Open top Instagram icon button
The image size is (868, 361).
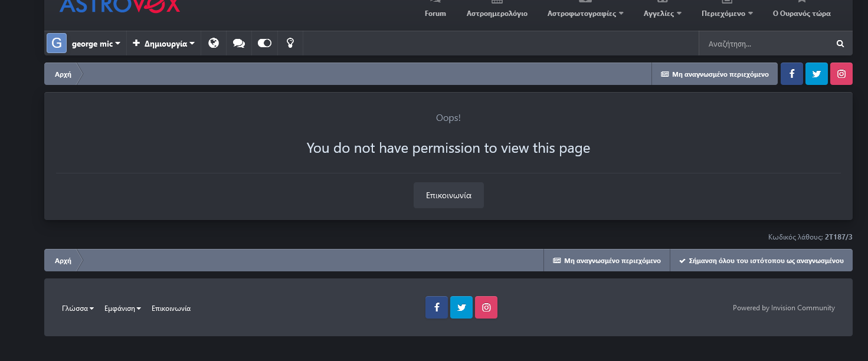tap(841, 74)
